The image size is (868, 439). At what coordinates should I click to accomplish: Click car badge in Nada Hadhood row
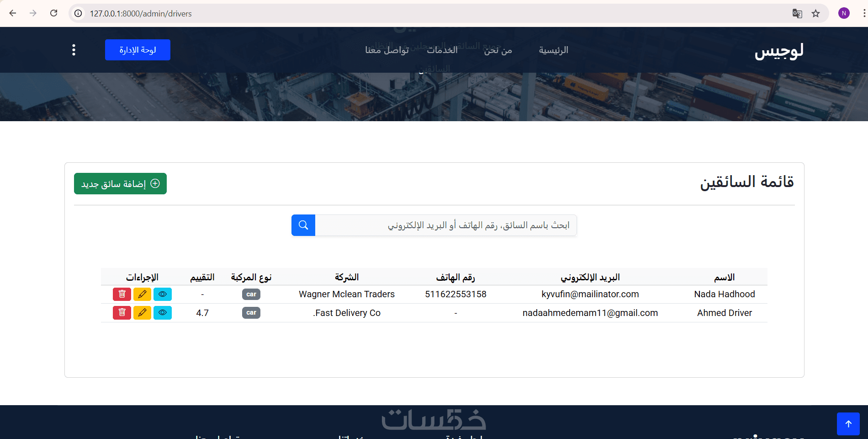pyautogui.click(x=251, y=294)
